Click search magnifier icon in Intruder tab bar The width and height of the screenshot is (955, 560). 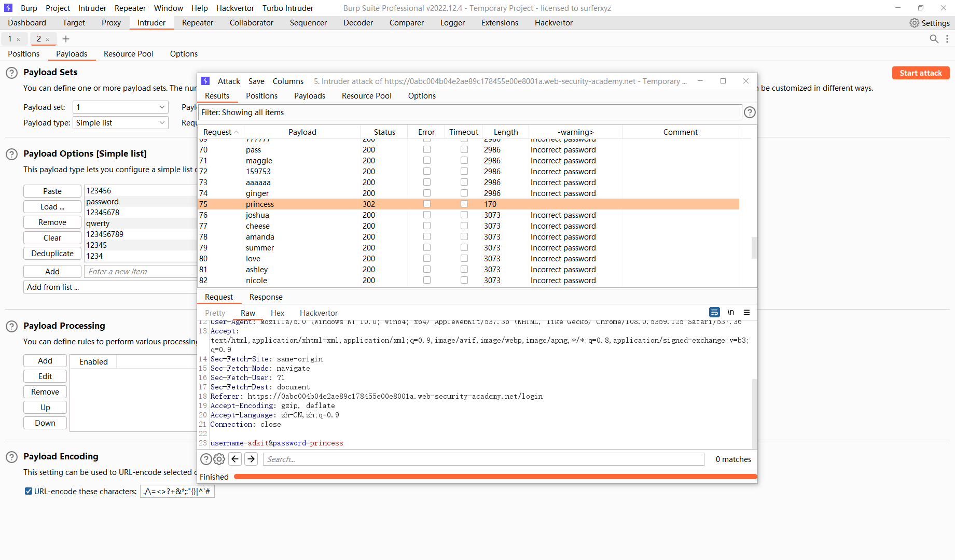(x=934, y=39)
